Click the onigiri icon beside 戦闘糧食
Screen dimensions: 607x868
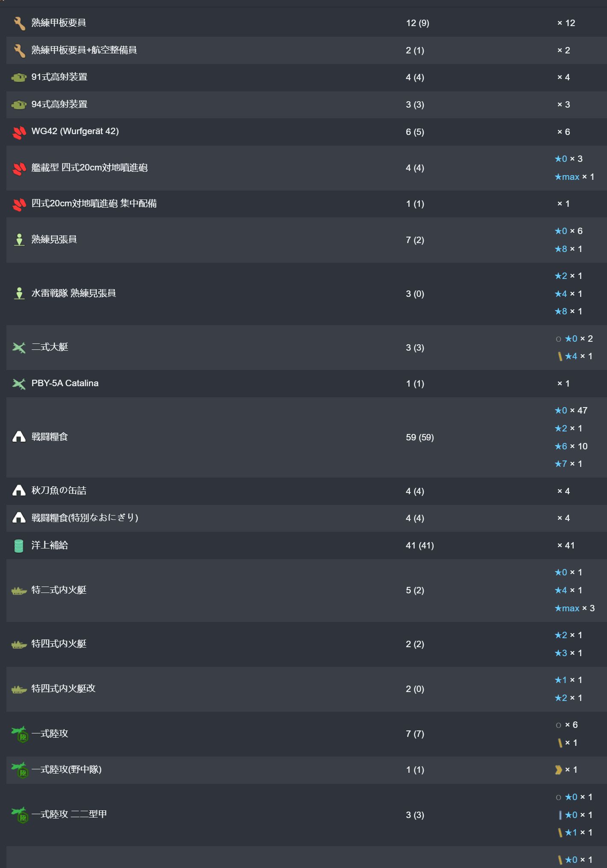pyautogui.click(x=19, y=437)
